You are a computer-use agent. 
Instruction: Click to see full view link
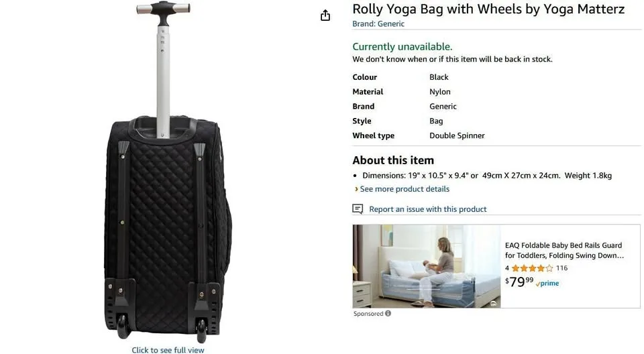[x=168, y=350]
